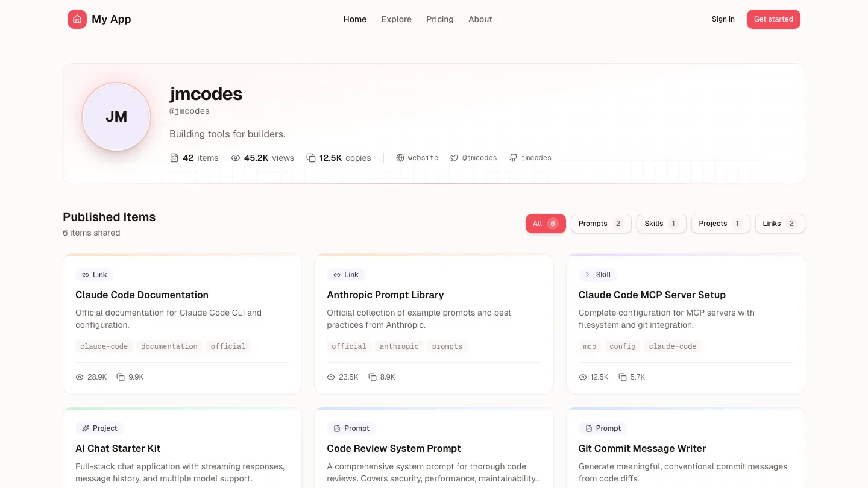
Task: Open the jmcodes GitHub link
Action: (530, 158)
